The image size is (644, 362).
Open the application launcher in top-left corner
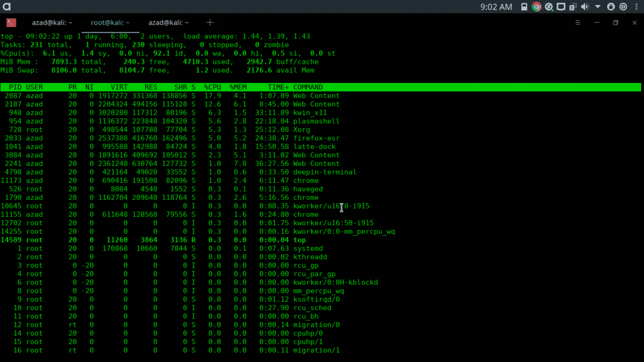[7, 7]
